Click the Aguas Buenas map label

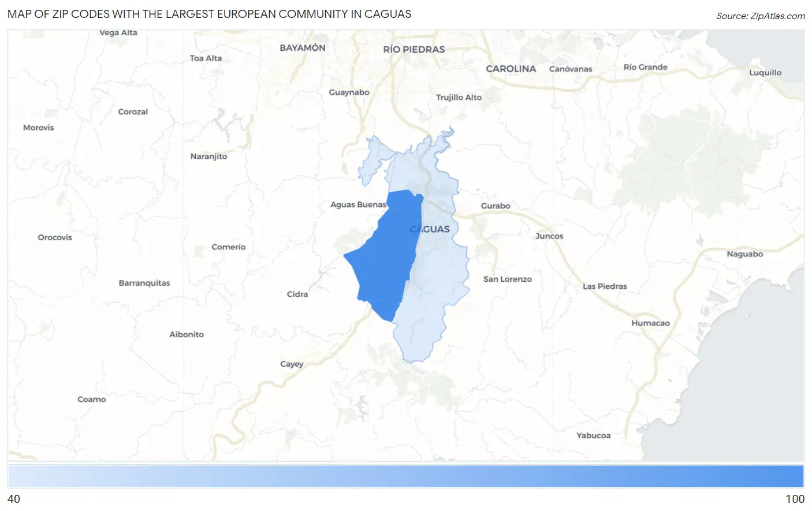click(x=358, y=204)
